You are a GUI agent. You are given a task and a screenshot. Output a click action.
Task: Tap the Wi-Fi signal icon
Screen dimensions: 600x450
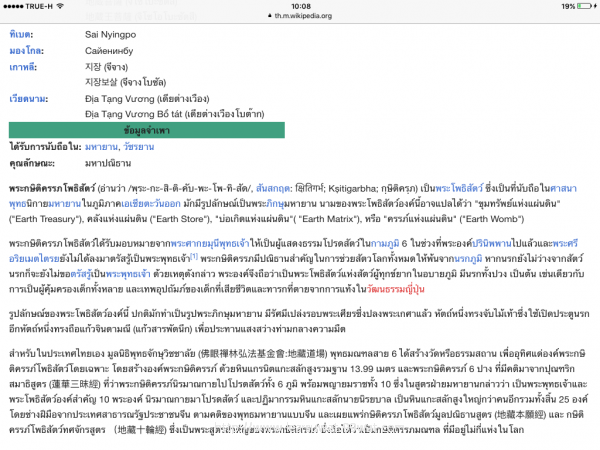tap(60, 6)
